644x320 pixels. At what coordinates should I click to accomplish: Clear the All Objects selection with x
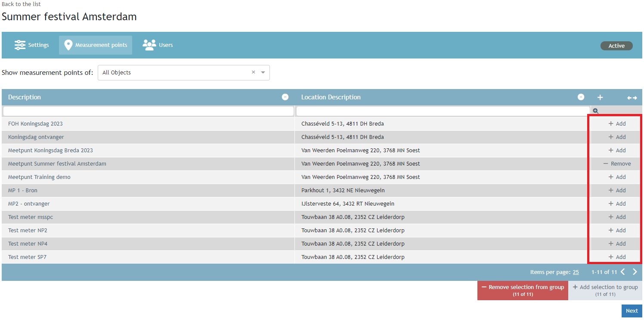(254, 72)
